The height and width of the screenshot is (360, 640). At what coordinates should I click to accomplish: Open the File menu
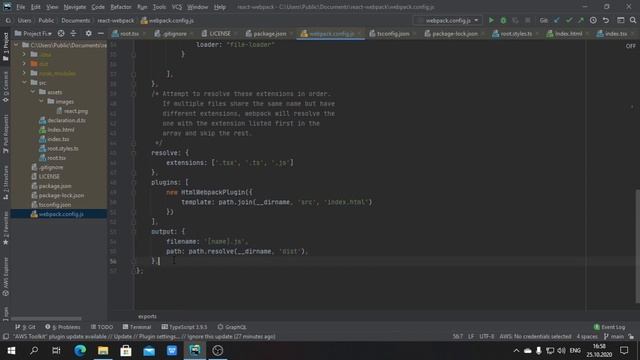pyautogui.click(x=20, y=7)
